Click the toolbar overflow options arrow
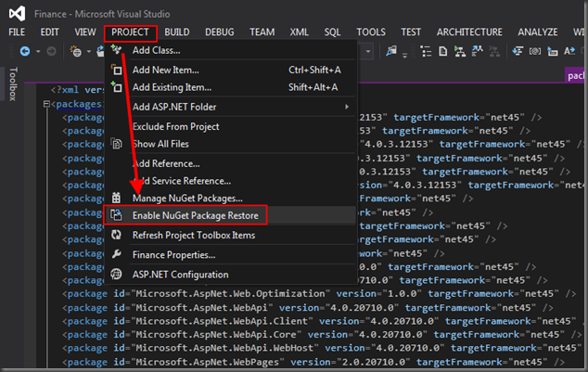The width and height of the screenshot is (588, 372). point(404,56)
